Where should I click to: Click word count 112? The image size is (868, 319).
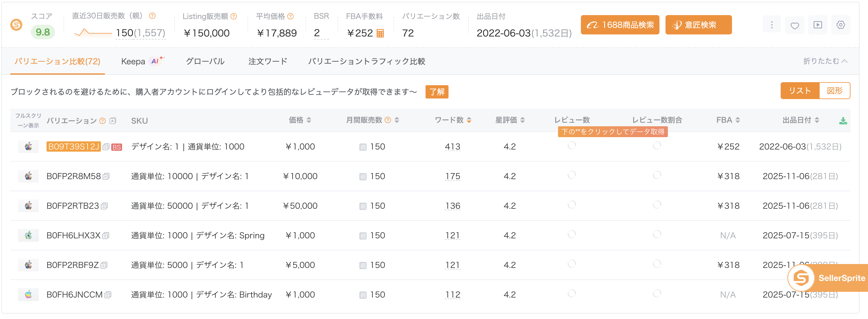pyautogui.click(x=452, y=295)
